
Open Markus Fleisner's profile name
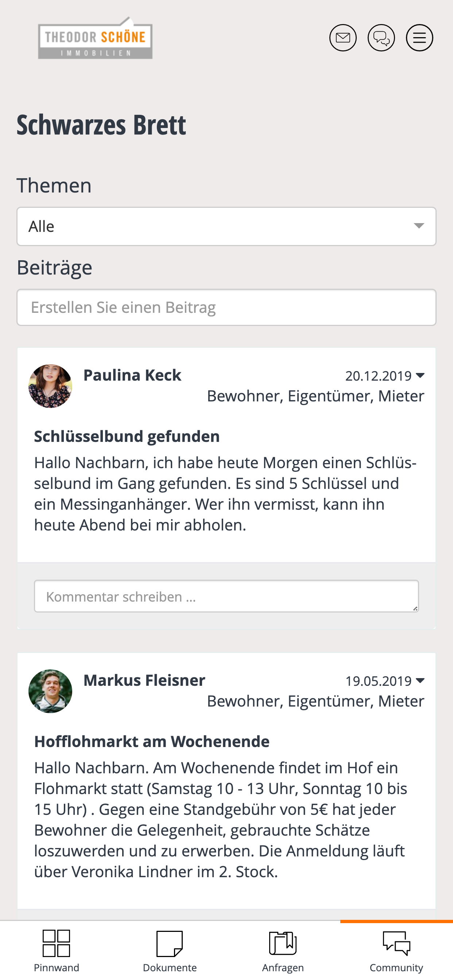144,680
